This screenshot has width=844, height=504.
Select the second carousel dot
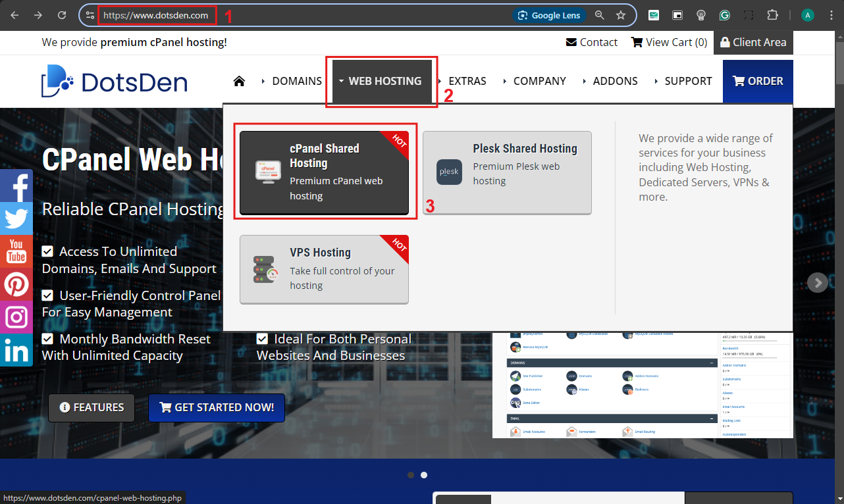(424, 475)
